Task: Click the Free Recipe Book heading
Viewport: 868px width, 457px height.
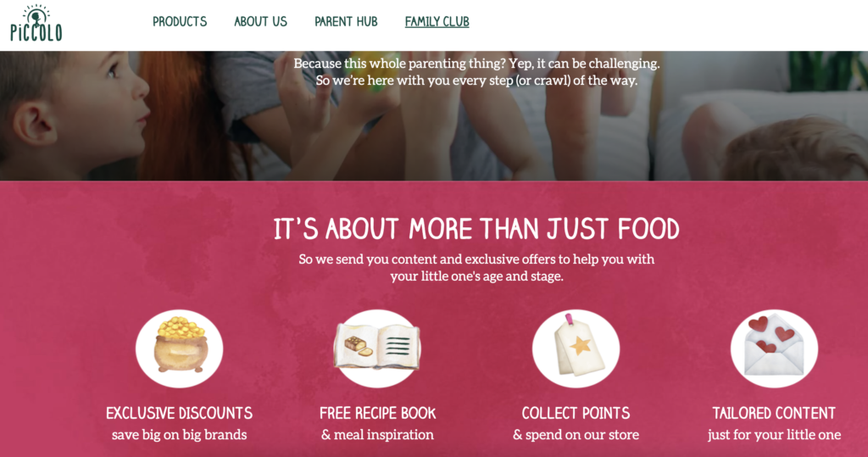Action: 377,413
